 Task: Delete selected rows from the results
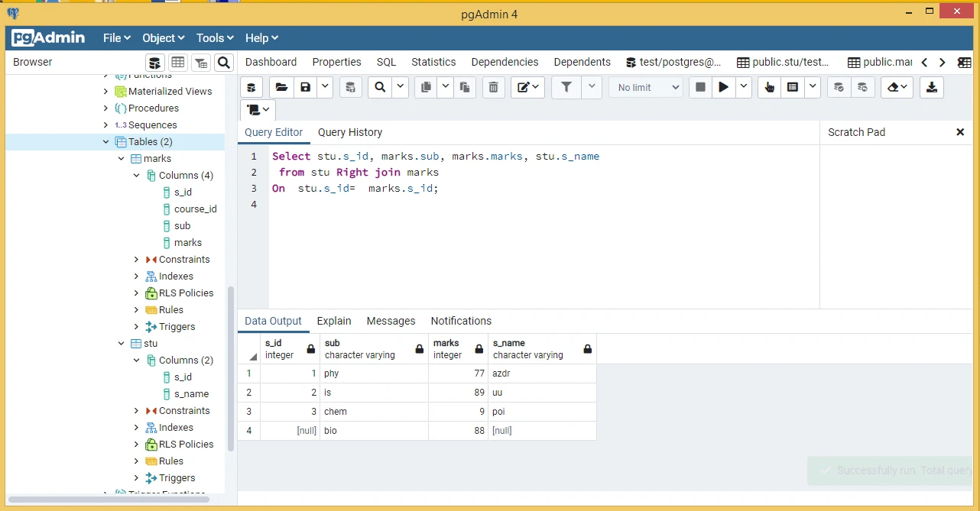[493, 87]
